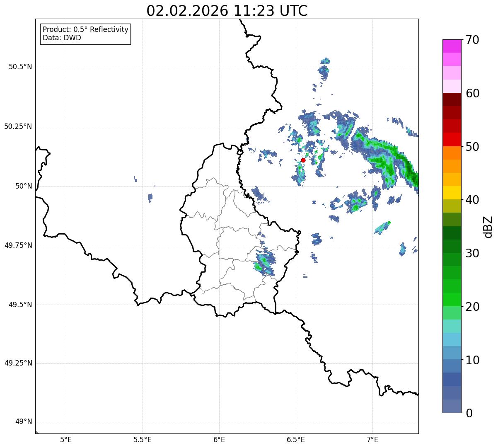Click the 49.5°N latitude label
Image resolution: width=498 pixels, height=448 pixels.
[x=20, y=305]
